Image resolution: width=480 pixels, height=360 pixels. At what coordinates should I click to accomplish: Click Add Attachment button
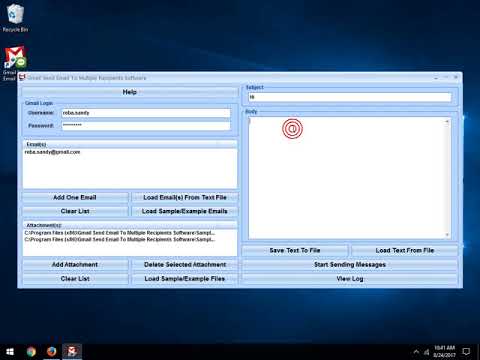pyautogui.click(x=75, y=265)
